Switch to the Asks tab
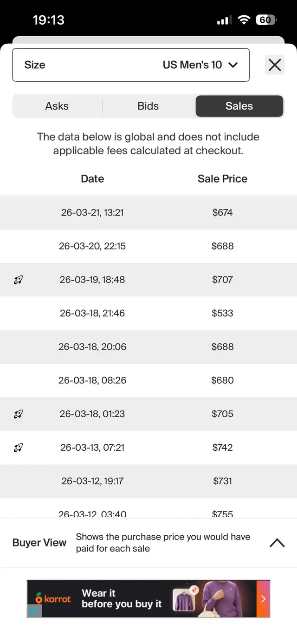 (x=57, y=106)
